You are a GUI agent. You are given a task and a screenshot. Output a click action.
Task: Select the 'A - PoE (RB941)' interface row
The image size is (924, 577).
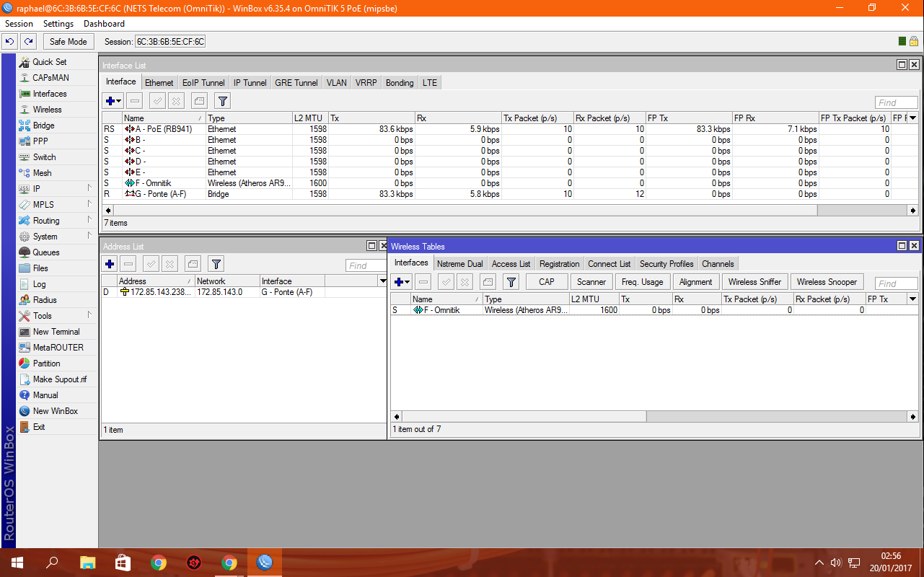510,129
